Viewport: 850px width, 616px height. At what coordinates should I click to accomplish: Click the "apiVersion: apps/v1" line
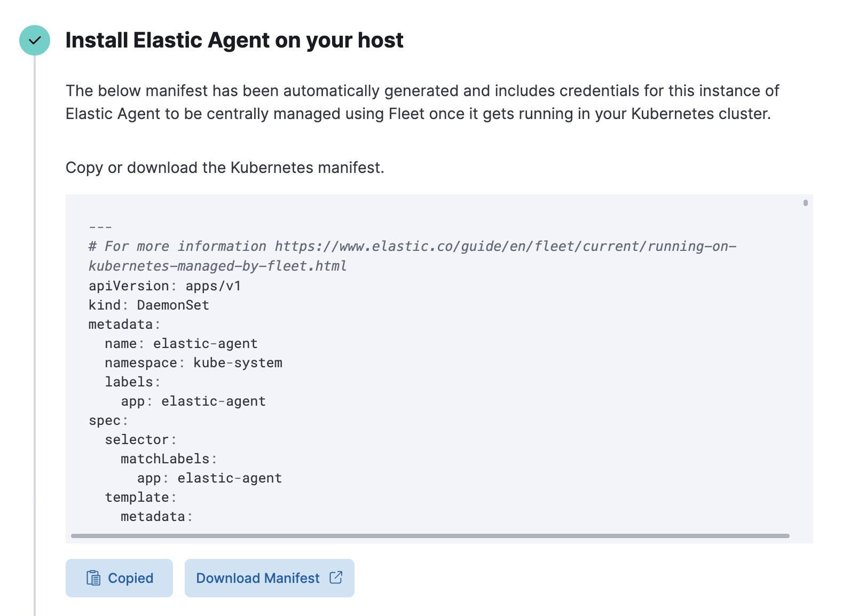pos(164,286)
